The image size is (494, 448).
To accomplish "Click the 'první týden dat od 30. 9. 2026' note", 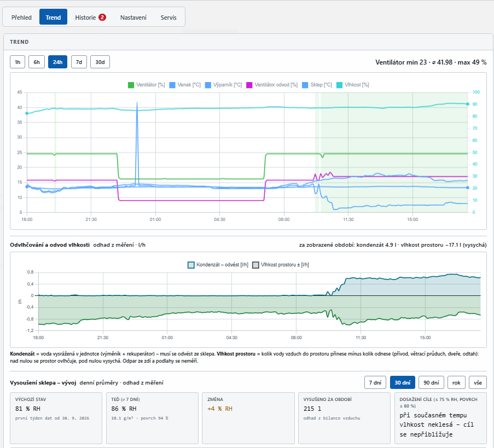I will 53,418.
